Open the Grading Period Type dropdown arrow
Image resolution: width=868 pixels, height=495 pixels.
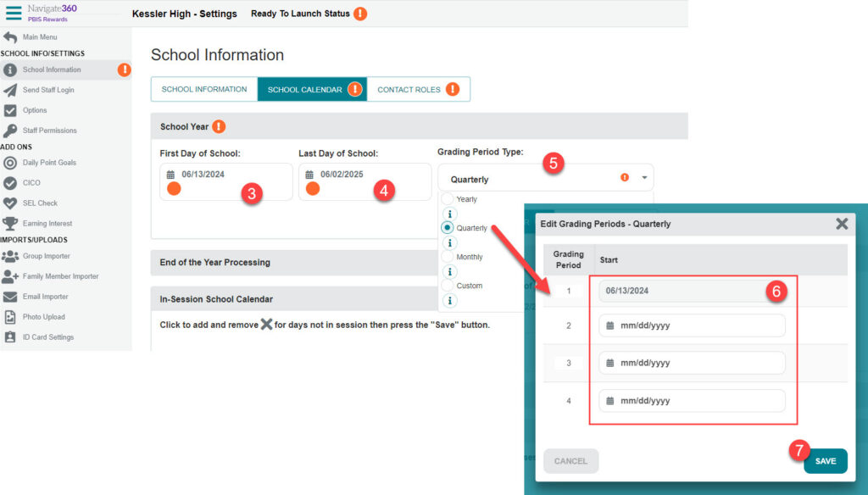click(644, 178)
